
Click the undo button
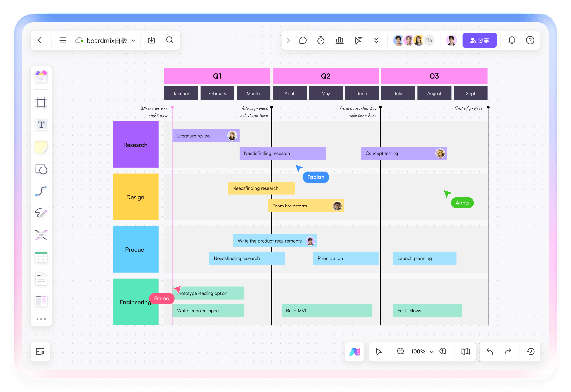[x=490, y=352]
